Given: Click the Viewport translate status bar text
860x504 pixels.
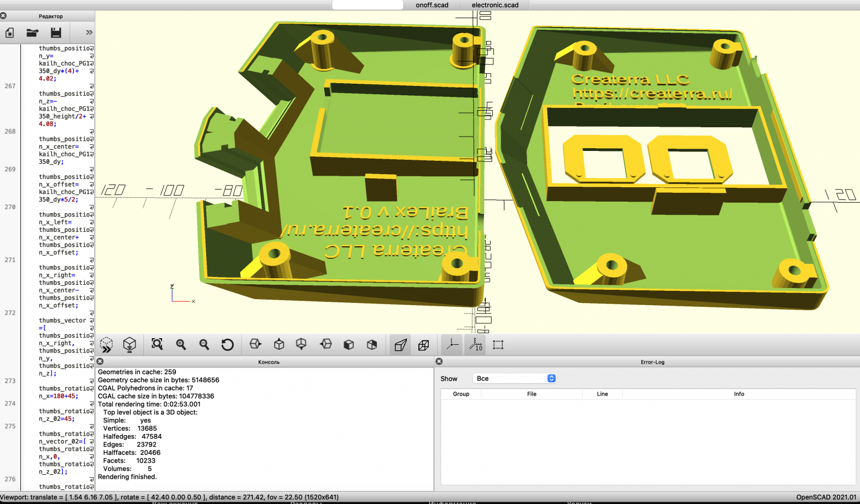Looking at the screenshot, I should click(x=169, y=497).
